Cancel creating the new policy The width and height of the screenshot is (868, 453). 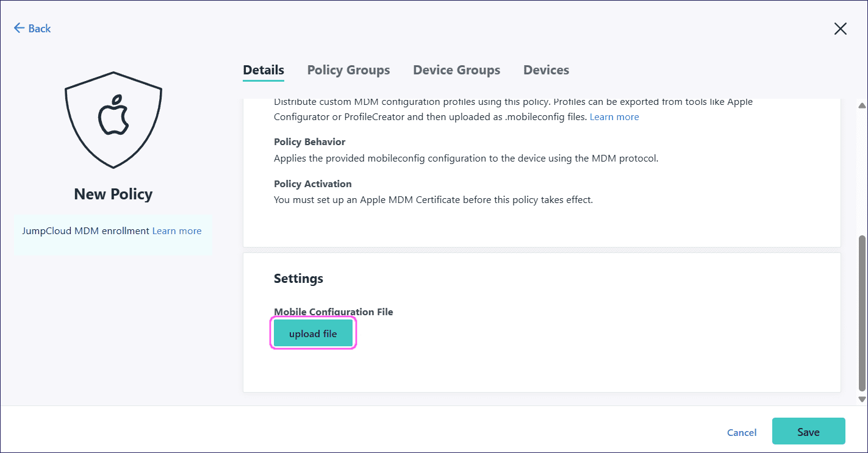coord(741,432)
